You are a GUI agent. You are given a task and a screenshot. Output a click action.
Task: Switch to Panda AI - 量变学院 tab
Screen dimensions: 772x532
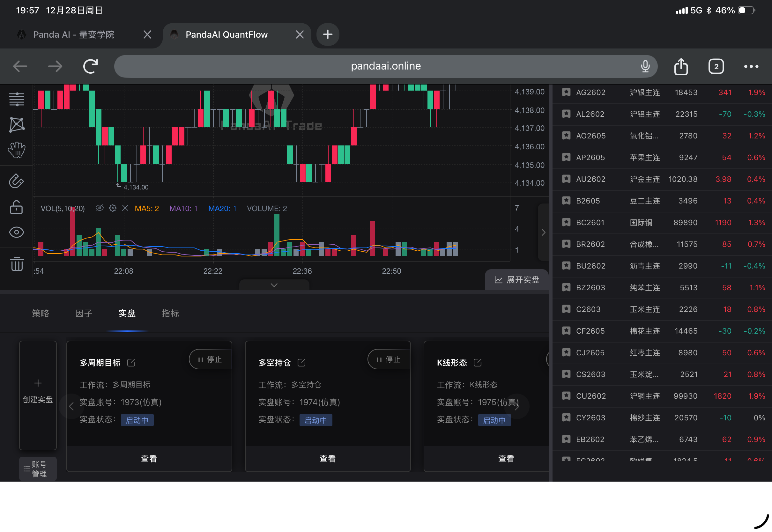[74, 35]
